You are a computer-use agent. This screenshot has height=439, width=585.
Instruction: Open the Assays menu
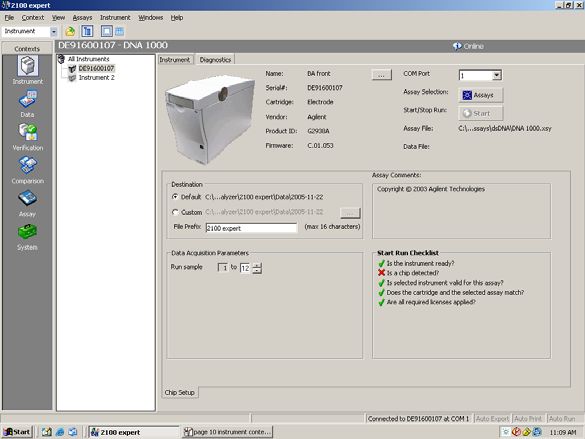coord(82,18)
